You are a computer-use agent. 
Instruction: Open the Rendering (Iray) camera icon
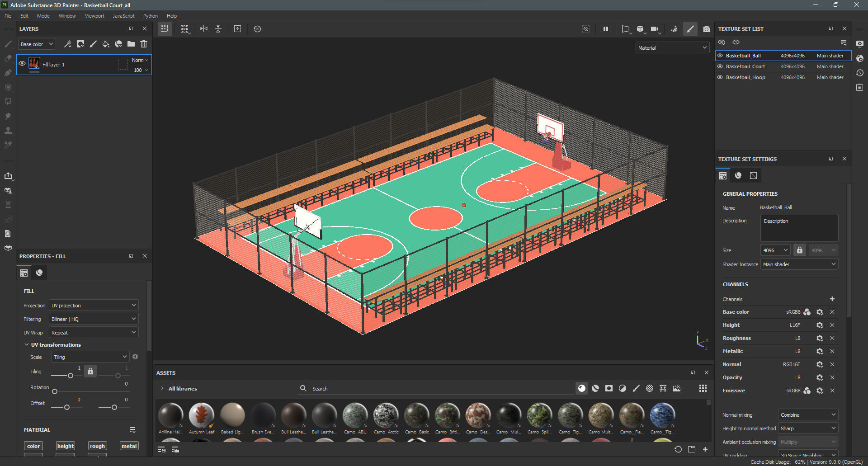pyautogui.click(x=707, y=29)
